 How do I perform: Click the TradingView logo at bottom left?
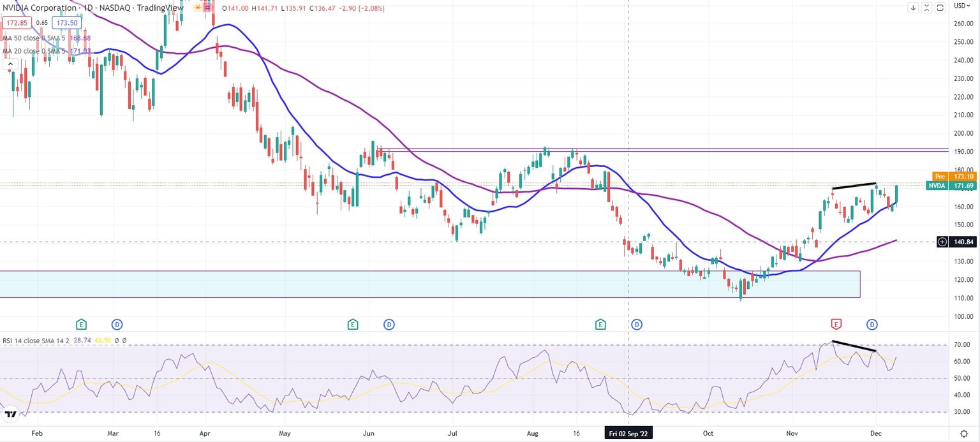click(x=10, y=415)
